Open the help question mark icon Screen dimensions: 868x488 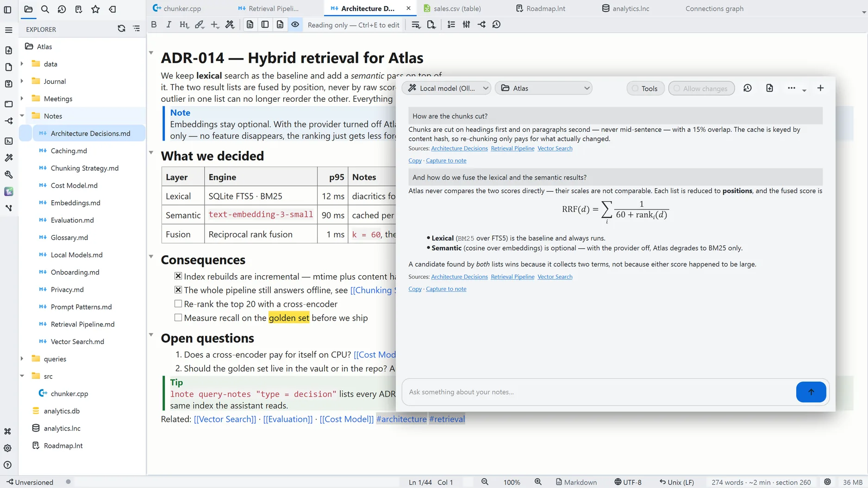coord(7,465)
